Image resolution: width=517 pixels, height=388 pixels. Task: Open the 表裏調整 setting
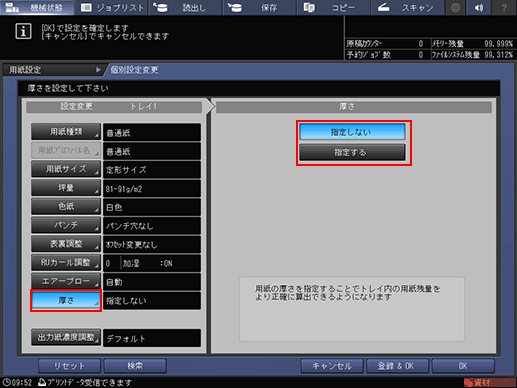[x=66, y=244]
